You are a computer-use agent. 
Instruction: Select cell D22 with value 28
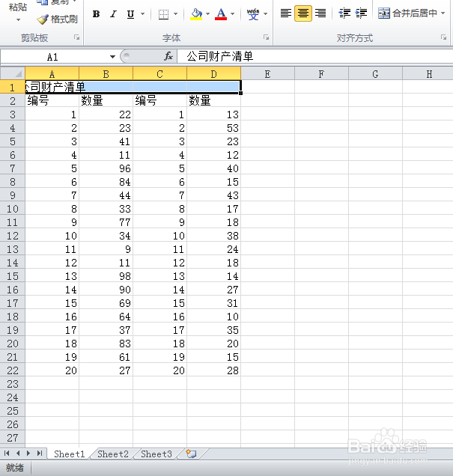pos(213,370)
